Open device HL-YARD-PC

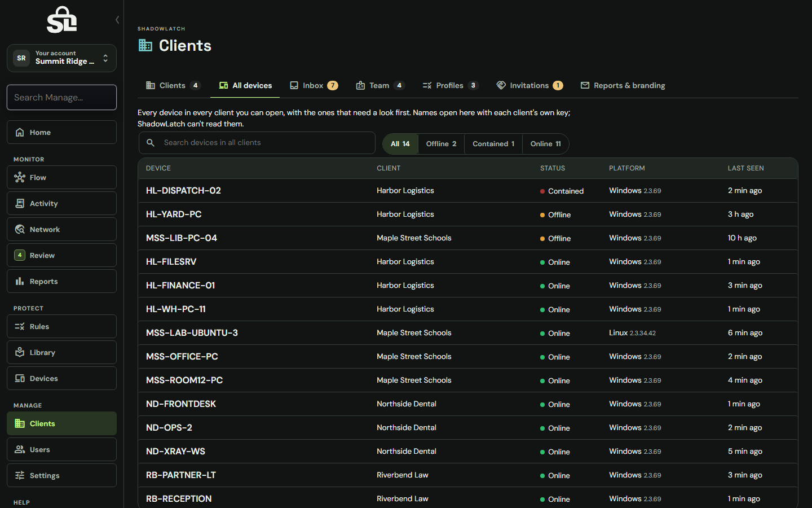click(x=174, y=214)
